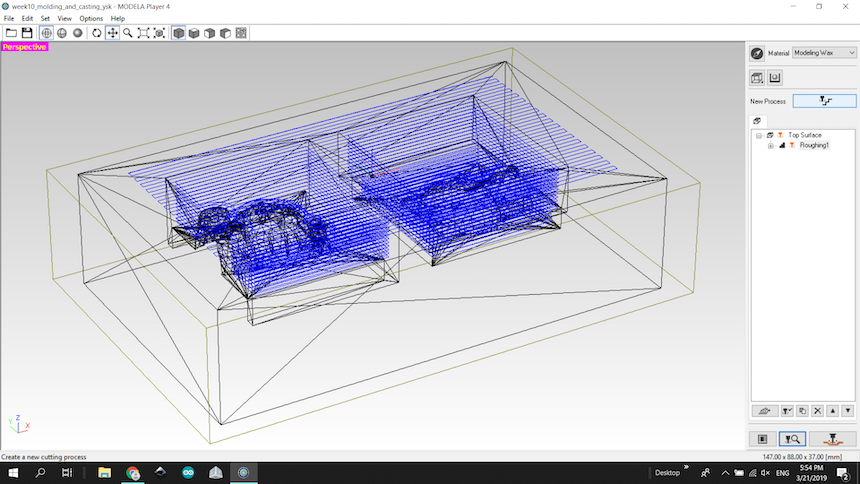860x484 pixels.
Task: Save the project with the floppy disk icon
Action: coord(27,33)
